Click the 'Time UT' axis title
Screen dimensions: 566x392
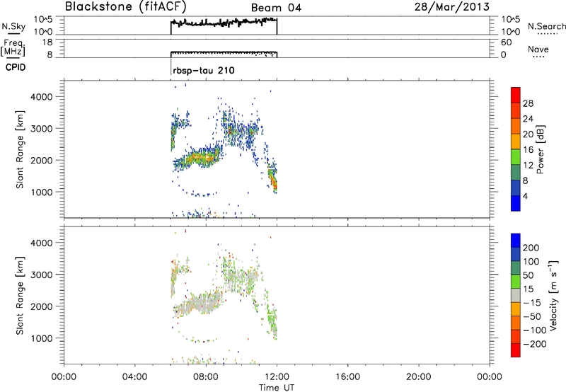click(x=277, y=387)
